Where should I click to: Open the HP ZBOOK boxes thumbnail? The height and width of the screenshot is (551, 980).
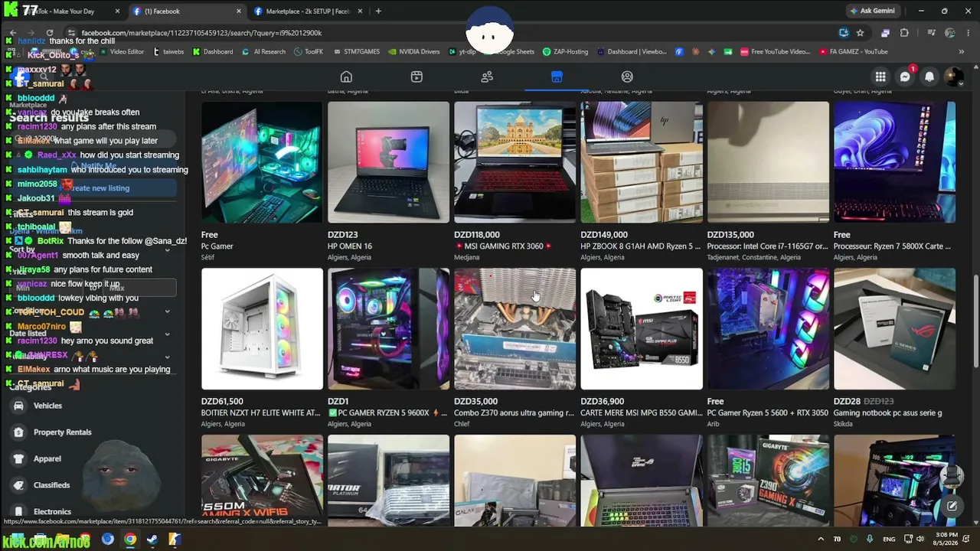tap(642, 162)
